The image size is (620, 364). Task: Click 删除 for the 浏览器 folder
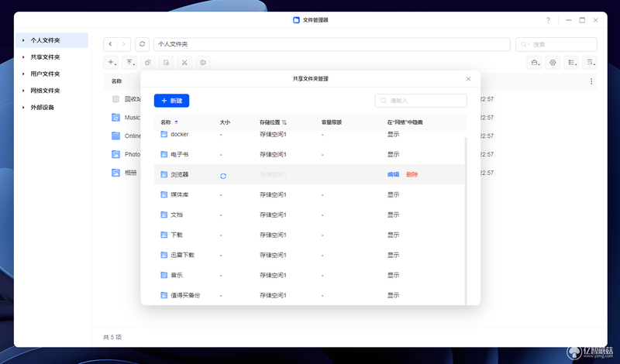412,175
